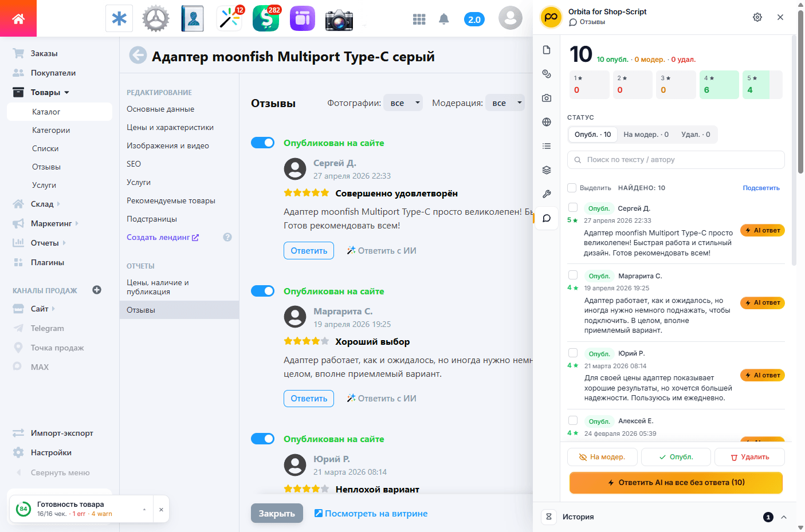Click Ответить с ИИ under Маргарита С. review

coord(382,399)
